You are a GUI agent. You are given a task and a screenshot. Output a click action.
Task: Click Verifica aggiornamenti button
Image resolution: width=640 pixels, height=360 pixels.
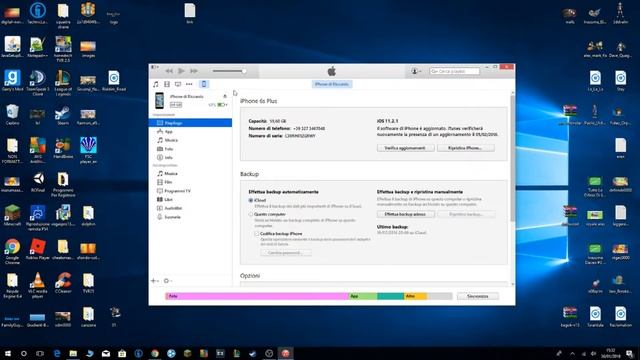(405, 148)
